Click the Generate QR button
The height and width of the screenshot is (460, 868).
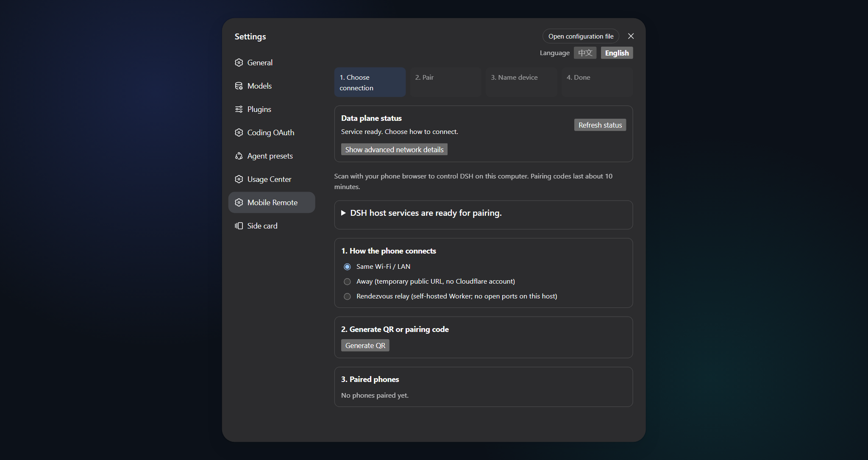[365, 346]
